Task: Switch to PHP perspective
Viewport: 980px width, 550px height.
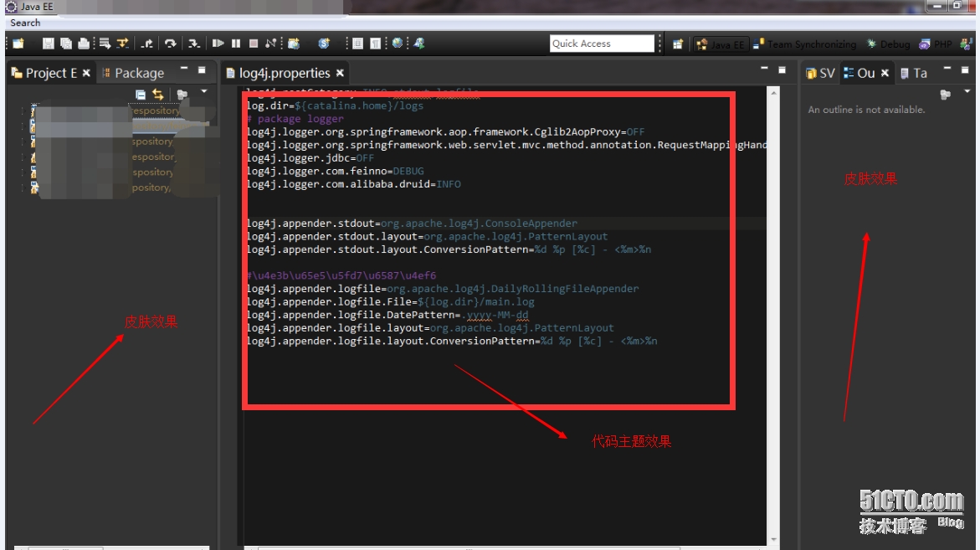Action: click(936, 44)
